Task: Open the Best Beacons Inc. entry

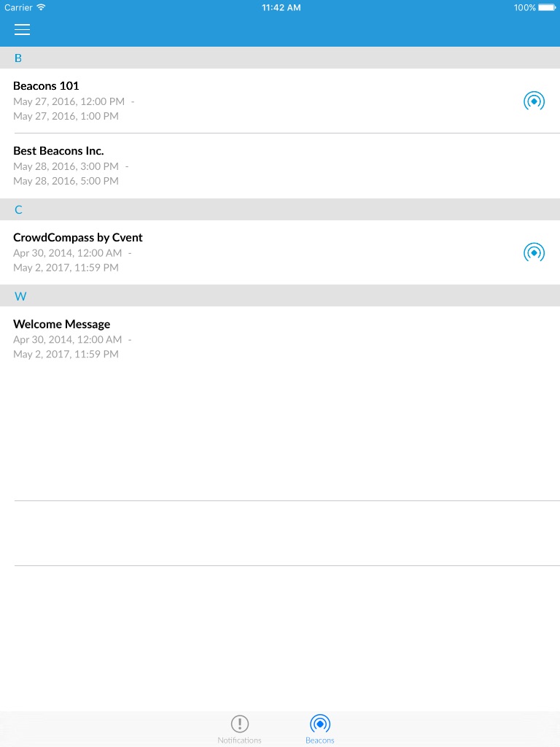Action: (58, 151)
